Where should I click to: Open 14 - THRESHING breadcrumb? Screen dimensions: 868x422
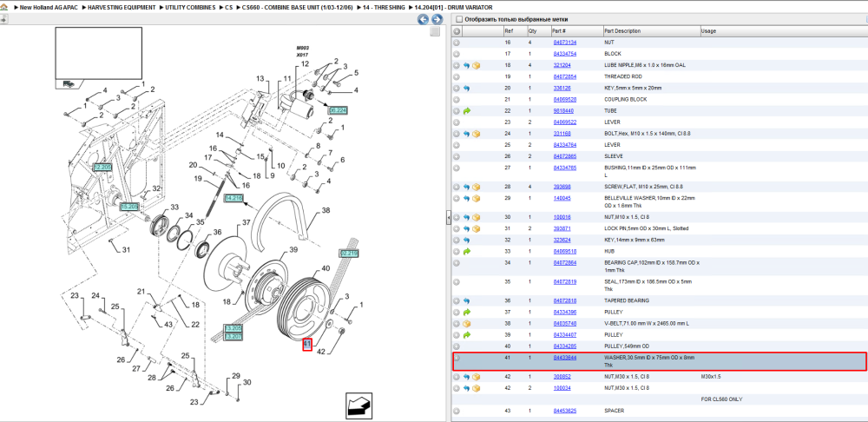point(384,7)
